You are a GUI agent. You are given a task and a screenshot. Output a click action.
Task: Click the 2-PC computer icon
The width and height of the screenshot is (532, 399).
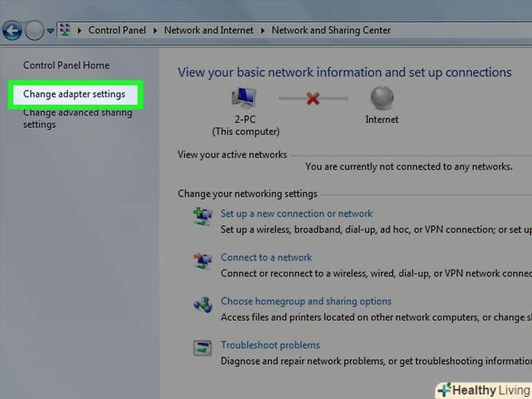tap(244, 98)
